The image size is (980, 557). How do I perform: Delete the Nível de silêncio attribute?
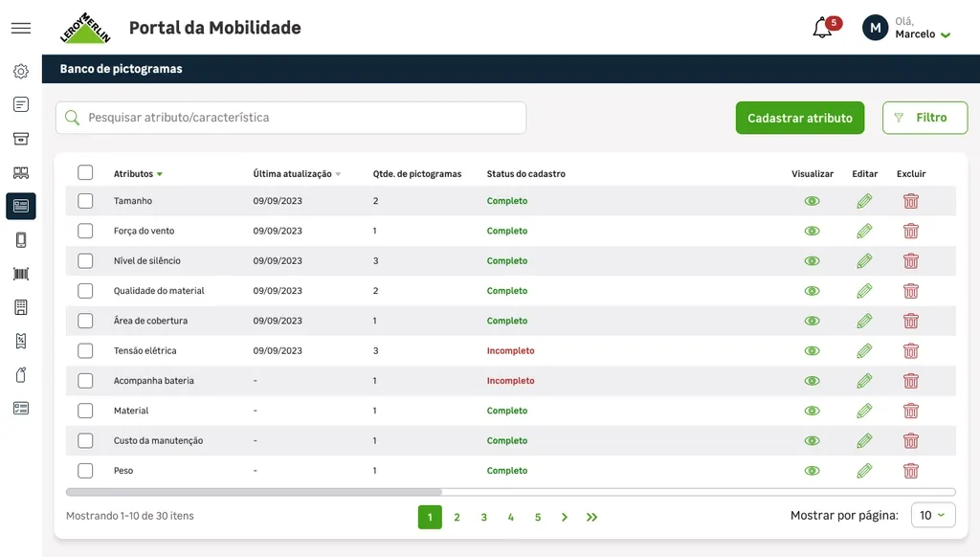pyautogui.click(x=911, y=260)
